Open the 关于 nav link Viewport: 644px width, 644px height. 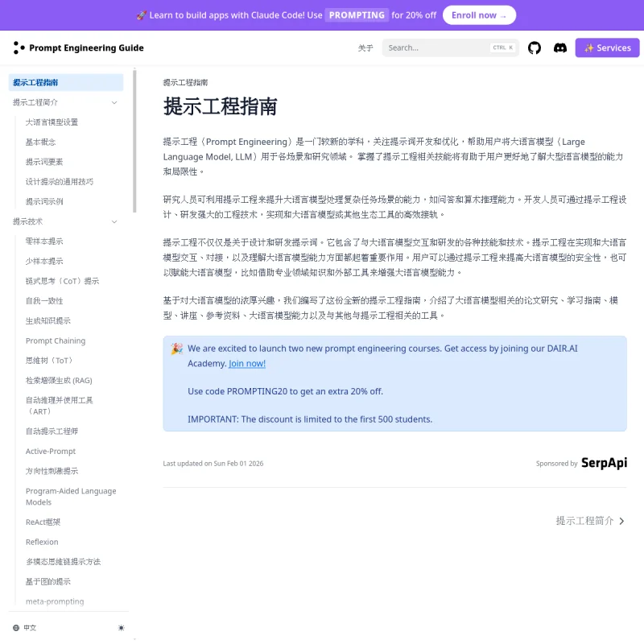click(x=365, y=48)
